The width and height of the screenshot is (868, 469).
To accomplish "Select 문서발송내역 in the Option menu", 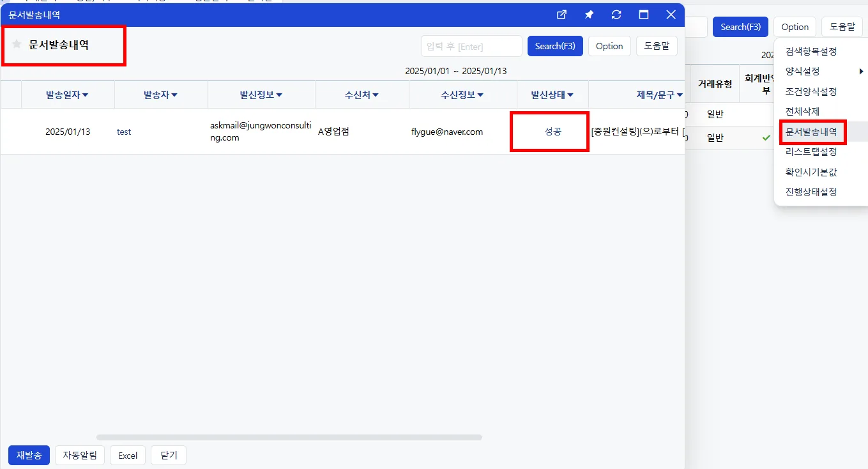I will coord(811,132).
